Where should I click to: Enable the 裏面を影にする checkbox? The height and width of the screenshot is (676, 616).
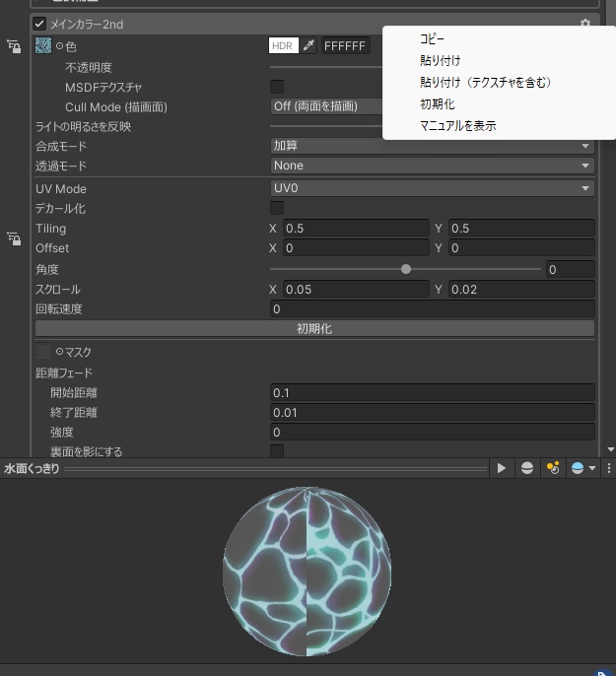tap(277, 451)
